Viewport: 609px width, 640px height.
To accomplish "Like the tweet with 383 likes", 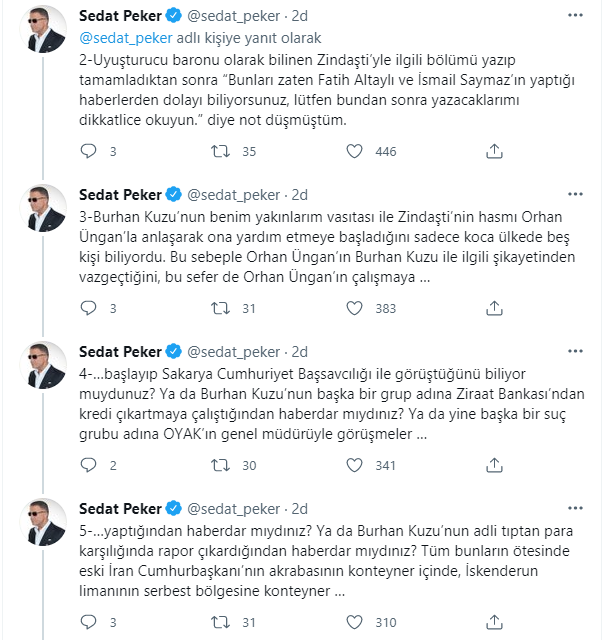I will [354, 308].
